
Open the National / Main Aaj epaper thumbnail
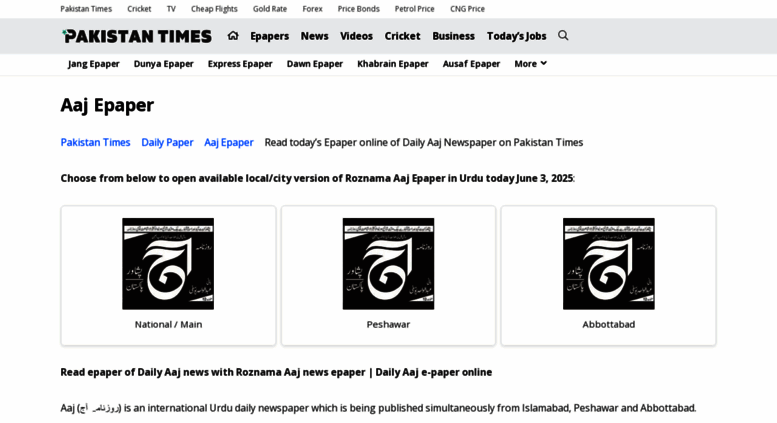(x=168, y=264)
